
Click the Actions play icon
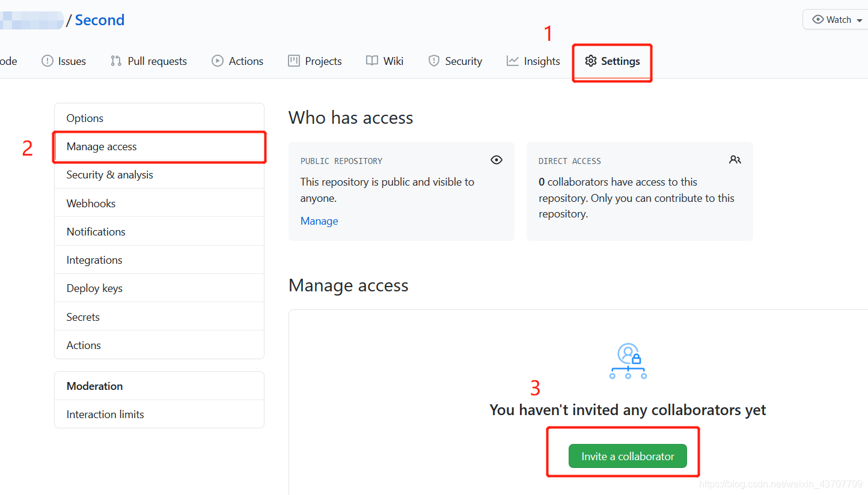pos(218,61)
